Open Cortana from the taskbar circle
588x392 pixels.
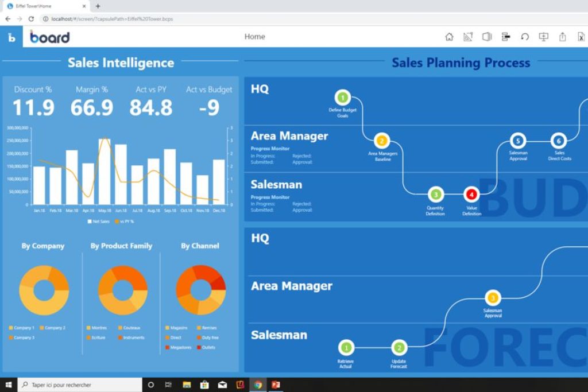tap(151, 385)
